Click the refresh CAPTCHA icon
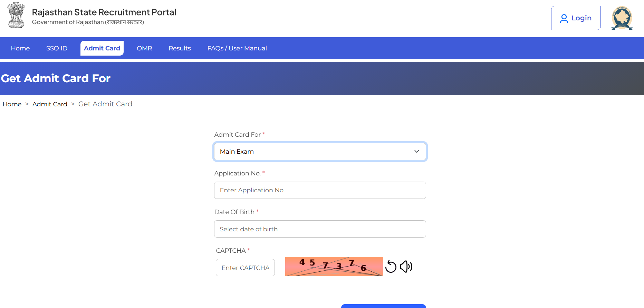This screenshot has width=644, height=308. (x=391, y=267)
